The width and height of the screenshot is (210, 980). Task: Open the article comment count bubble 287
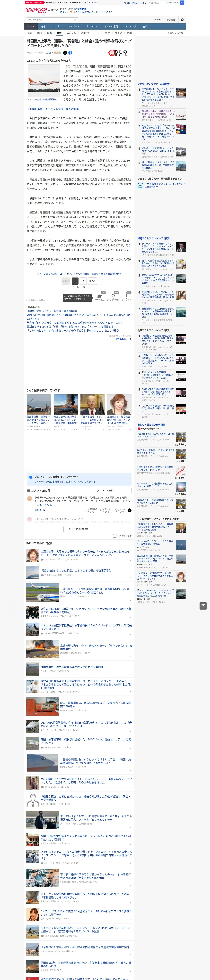(x=49, y=53)
